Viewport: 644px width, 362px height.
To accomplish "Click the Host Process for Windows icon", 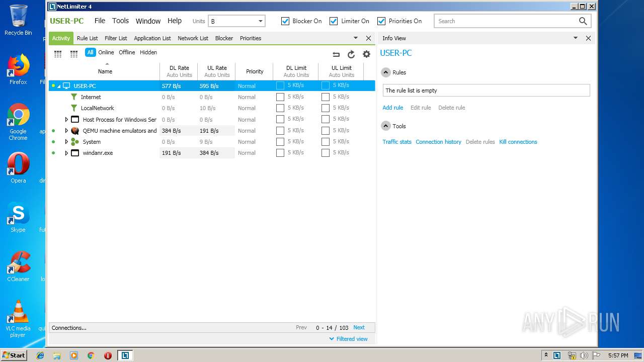I will (75, 120).
